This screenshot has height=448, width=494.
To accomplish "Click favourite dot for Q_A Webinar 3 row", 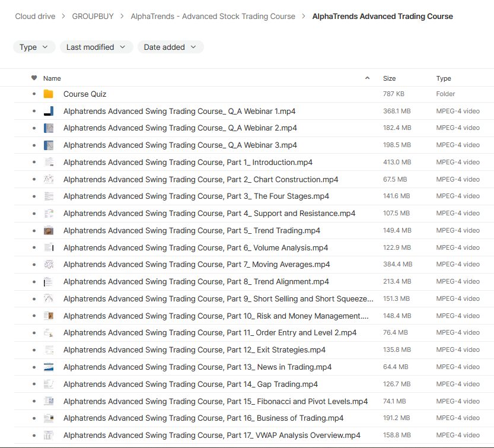I will tap(34, 145).
